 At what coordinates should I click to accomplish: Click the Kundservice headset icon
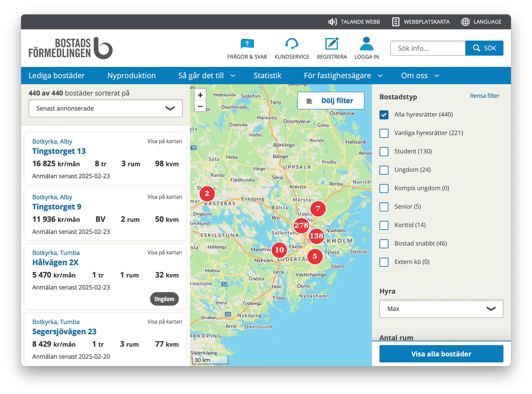pos(292,44)
